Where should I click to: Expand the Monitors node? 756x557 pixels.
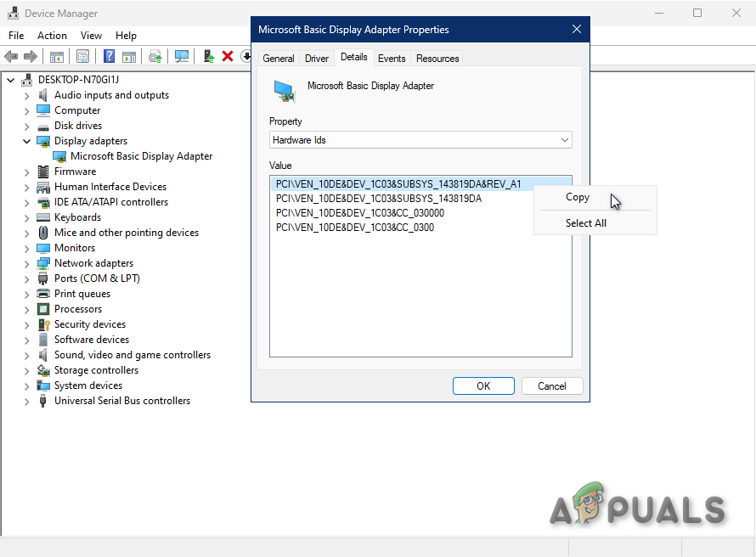coord(26,248)
